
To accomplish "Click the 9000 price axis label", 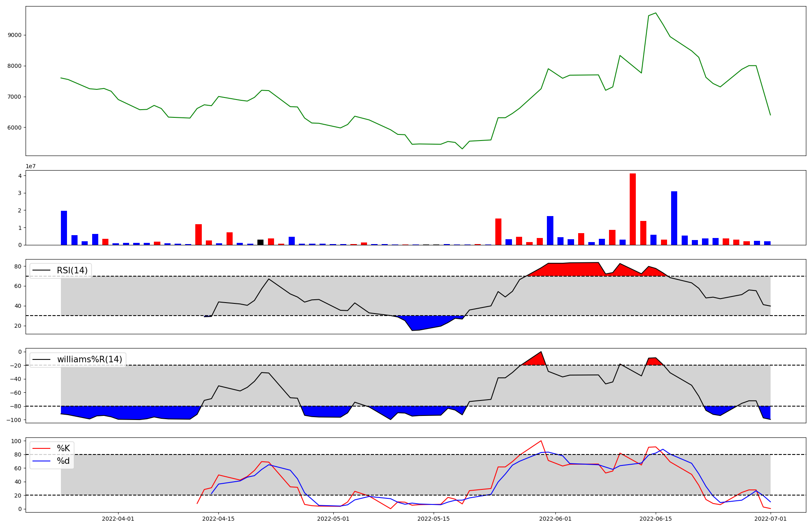I will tap(15, 35).
